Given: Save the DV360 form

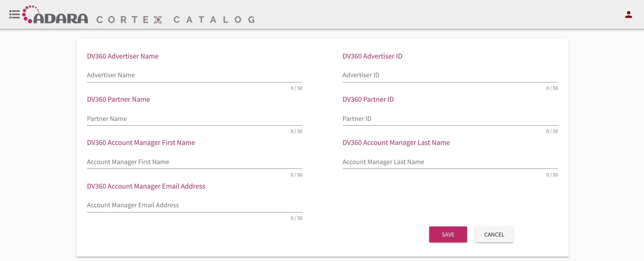Looking at the screenshot, I should pos(448,234).
